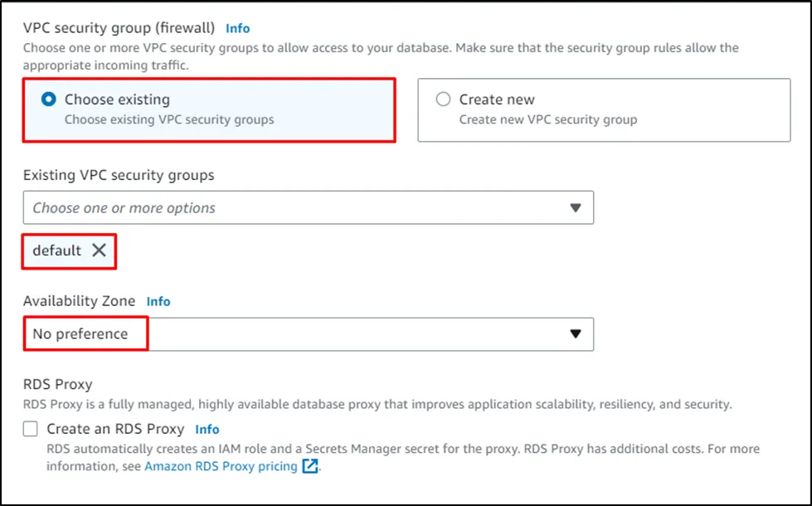Screen dimensions: 812x506
Task: Open Info link beside Create an RDS Proxy
Action: pos(207,429)
